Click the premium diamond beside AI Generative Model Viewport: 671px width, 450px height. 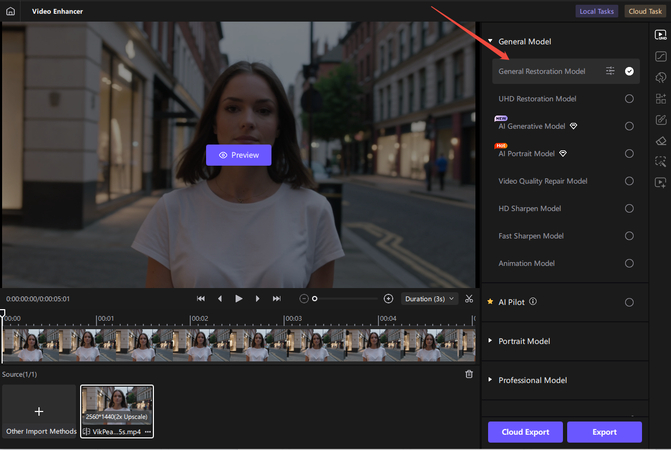(x=573, y=126)
